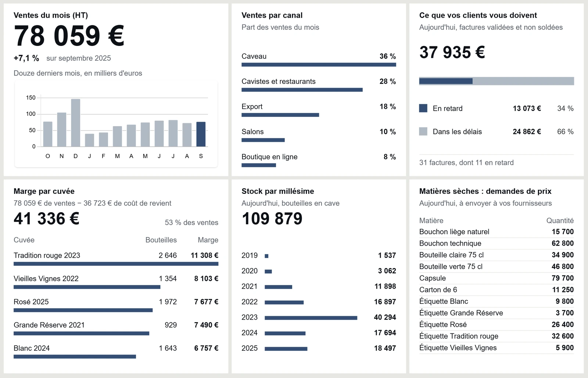The width and height of the screenshot is (588, 378).
Task: Select the Grande Réserve 2021 row
Action: tap(116, 328)
